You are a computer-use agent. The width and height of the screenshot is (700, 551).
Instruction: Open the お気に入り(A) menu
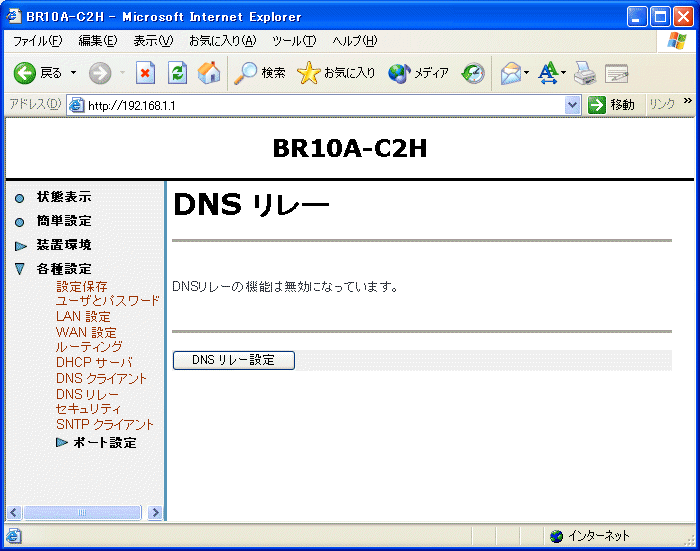pos(223,41)
